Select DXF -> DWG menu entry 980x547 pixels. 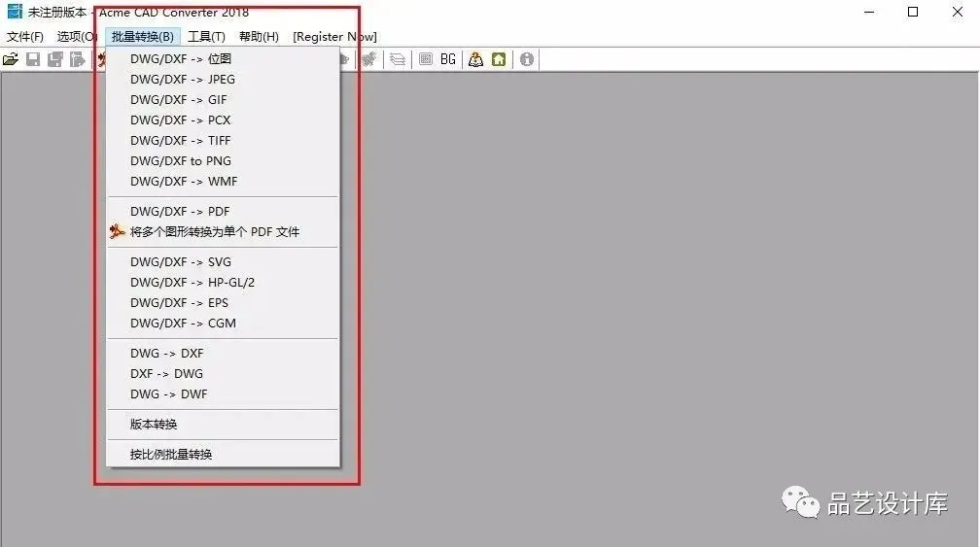tap(223, 373)
